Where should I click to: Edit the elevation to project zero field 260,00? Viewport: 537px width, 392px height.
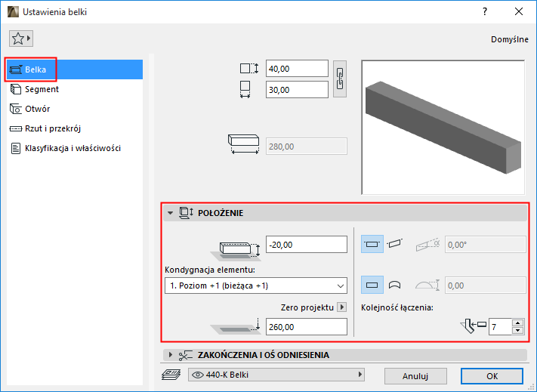307,327
